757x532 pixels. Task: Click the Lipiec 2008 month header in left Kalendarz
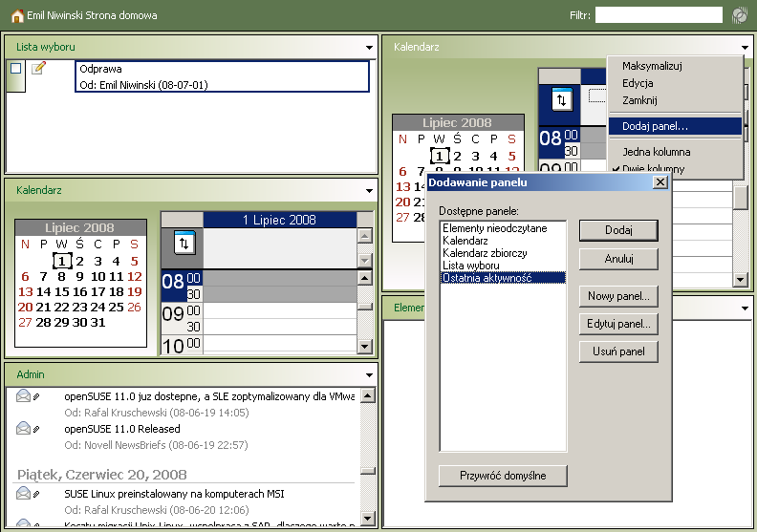click(80, 227)
